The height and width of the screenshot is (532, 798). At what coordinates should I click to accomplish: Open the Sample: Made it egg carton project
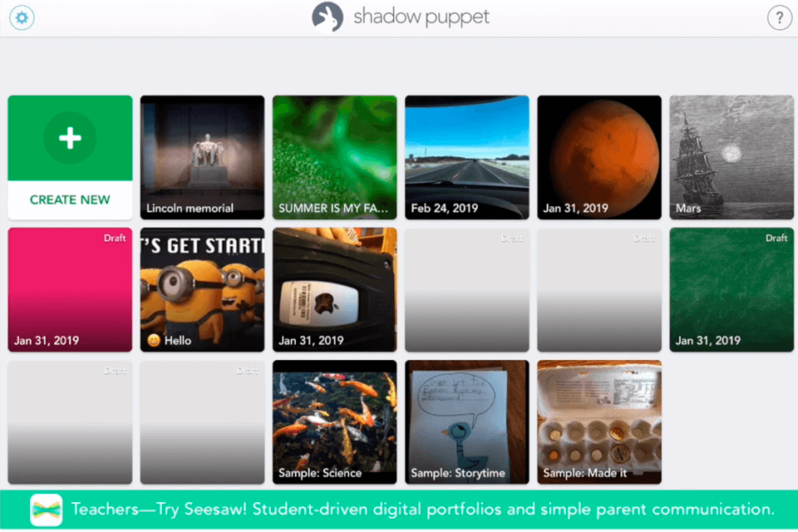tap(599, 422)
